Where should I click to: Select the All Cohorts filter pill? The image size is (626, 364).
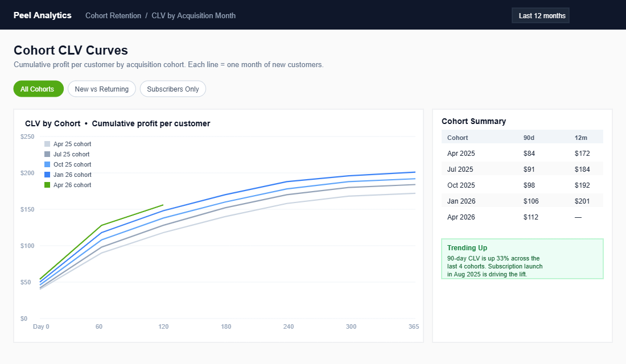tap(38, 89)
